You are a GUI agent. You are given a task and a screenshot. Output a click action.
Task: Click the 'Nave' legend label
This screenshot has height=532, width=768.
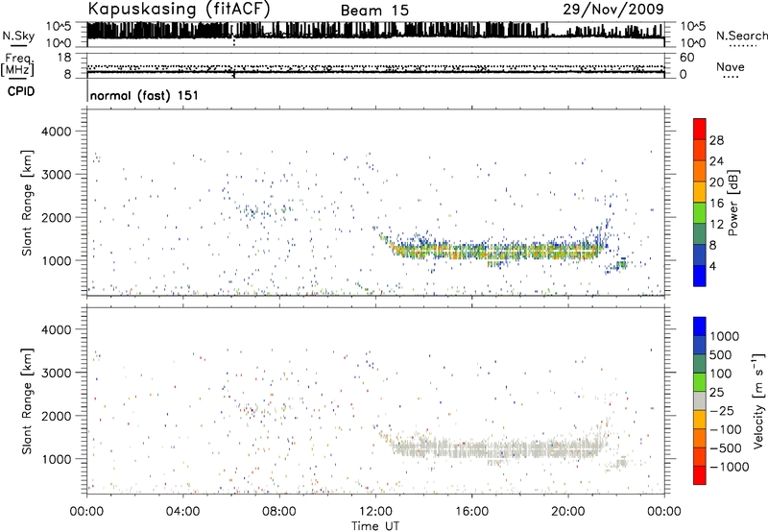(x=731, y=66)
